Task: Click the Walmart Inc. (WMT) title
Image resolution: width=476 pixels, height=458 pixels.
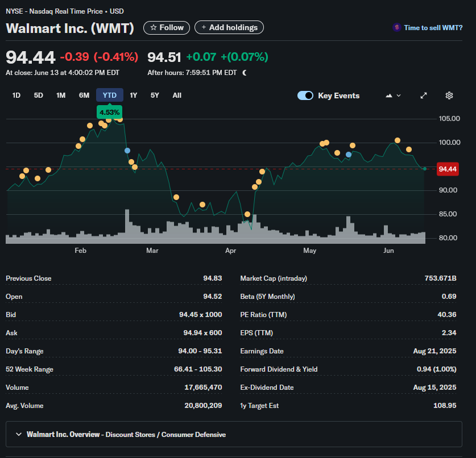Action: click(70, 28)
